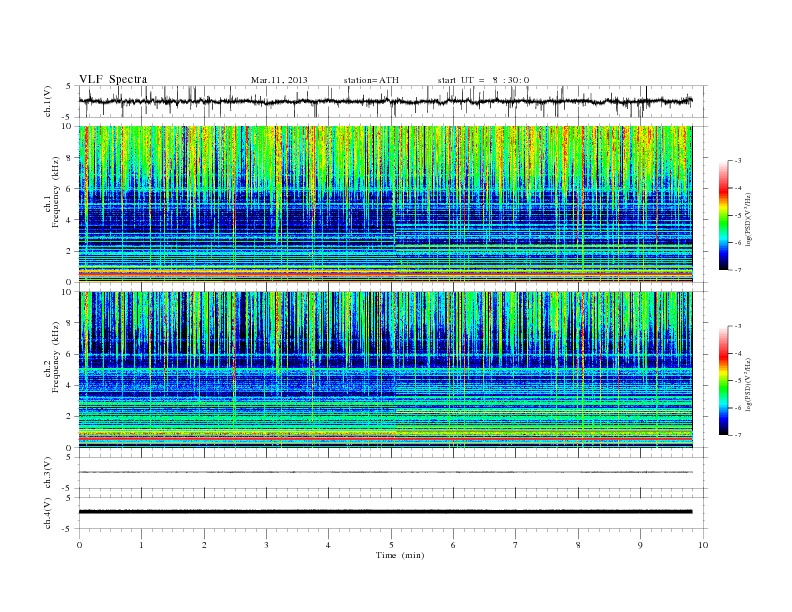Viewport: 792px width, 612px height.
Task: Click time axis tick label "2"
Action: [204, 545]
